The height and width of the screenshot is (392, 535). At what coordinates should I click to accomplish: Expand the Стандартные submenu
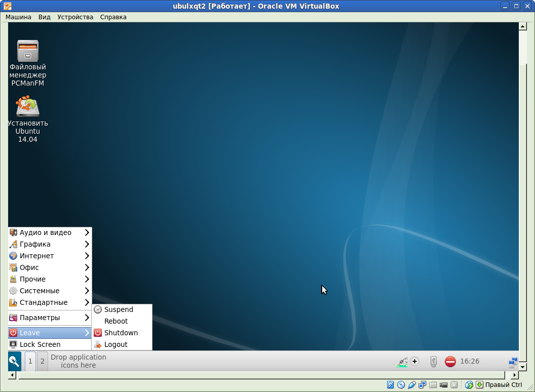50,302
